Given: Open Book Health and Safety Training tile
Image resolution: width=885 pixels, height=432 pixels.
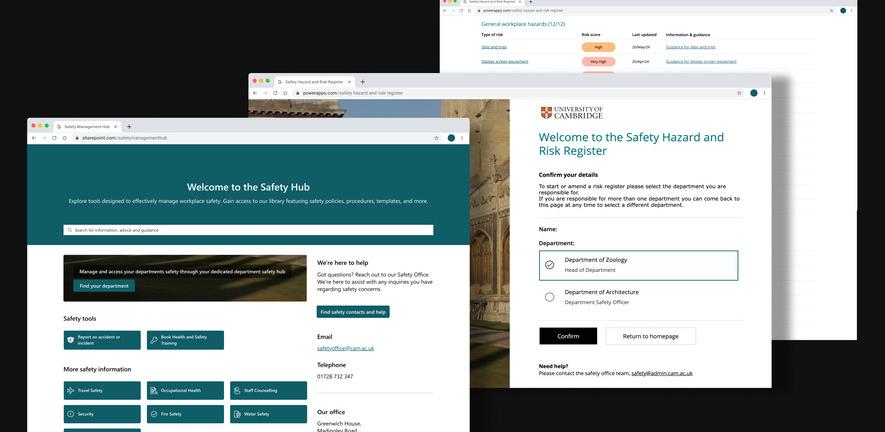Looking at the screenshot, I should (185, 340).
